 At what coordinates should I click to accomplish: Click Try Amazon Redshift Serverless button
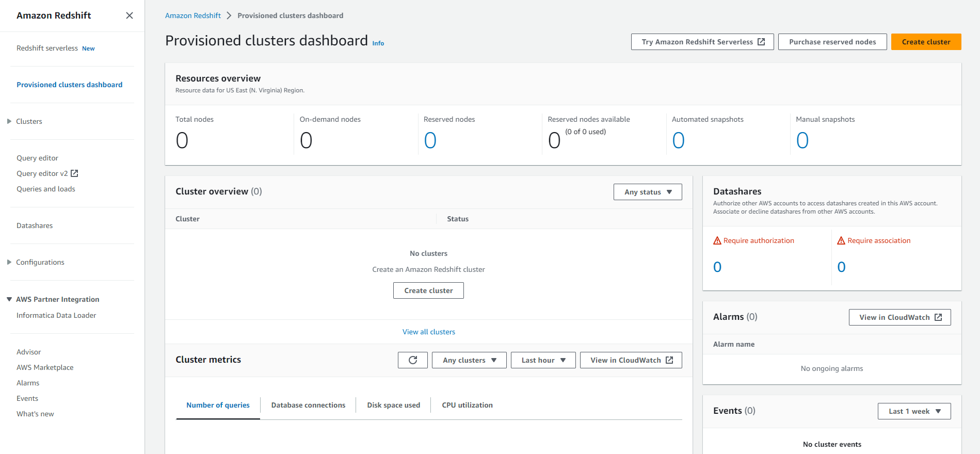click(702, 42)
